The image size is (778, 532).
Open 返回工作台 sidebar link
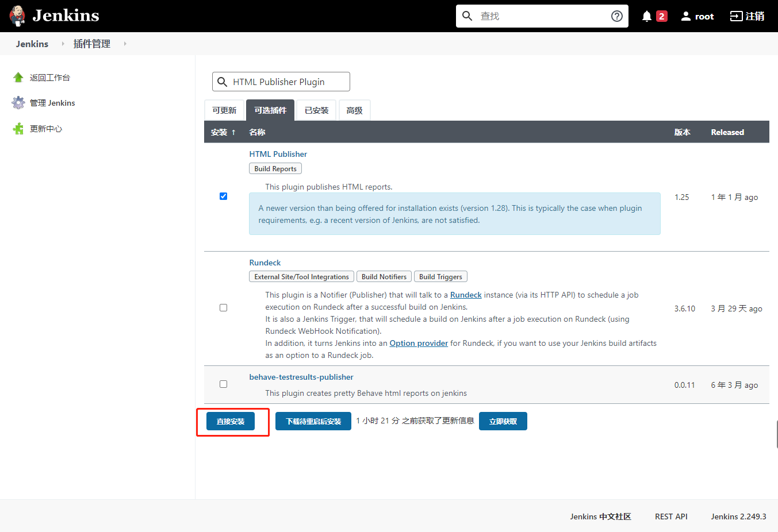pyautogui.click(x=50, y=78)
